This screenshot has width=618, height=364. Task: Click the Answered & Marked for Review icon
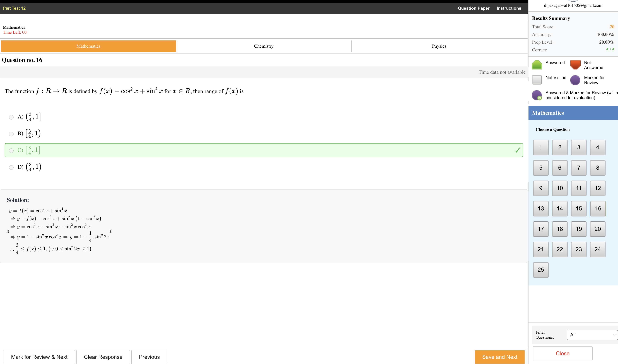[x=537, y=95]
